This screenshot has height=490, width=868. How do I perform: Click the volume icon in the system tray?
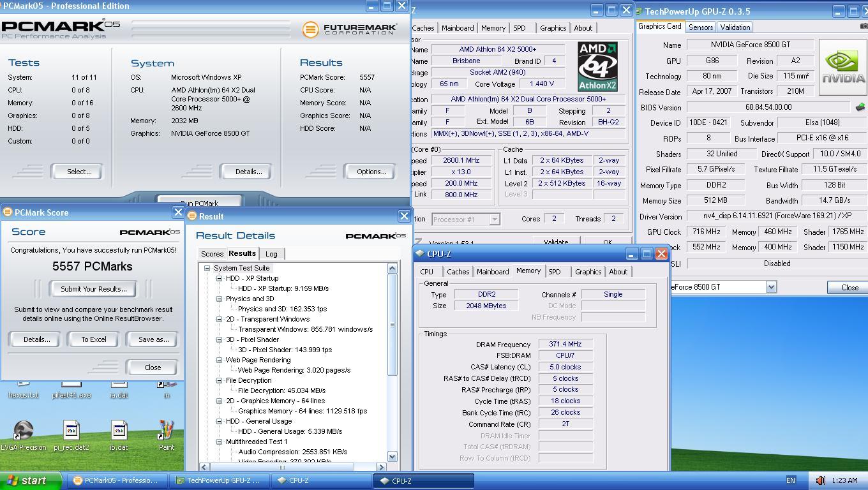tap(820, 480)
